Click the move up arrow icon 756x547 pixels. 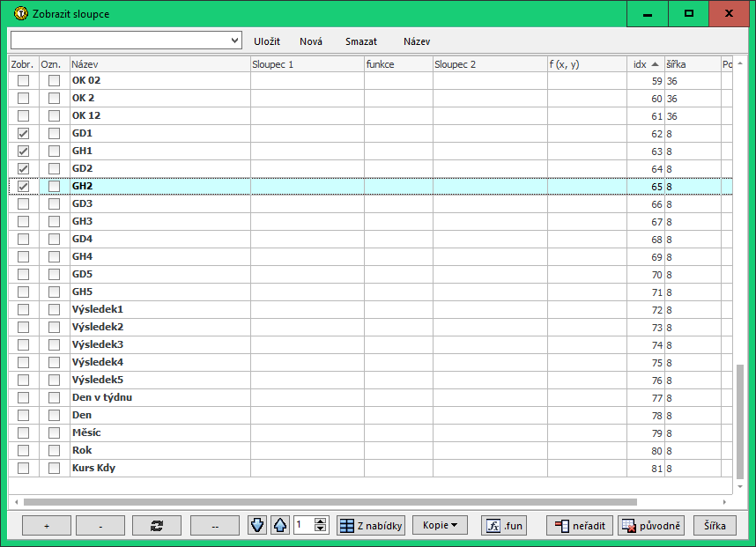pos(279,525)
